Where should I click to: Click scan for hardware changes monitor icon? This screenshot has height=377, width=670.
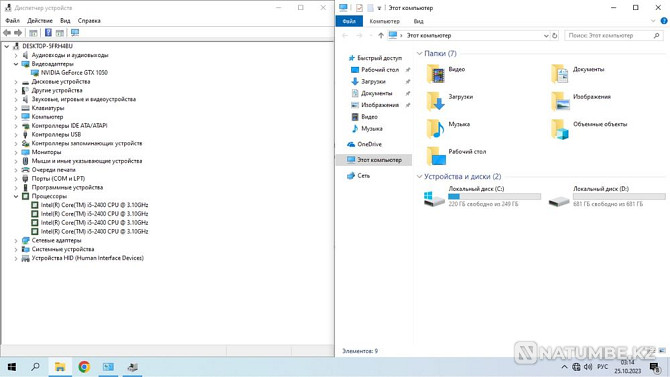[75, 33]
